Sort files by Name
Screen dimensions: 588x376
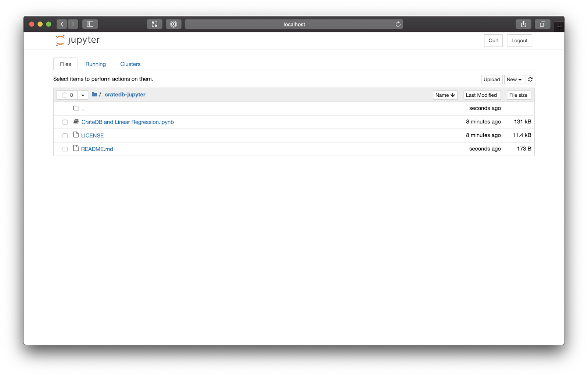pos(445,95)
